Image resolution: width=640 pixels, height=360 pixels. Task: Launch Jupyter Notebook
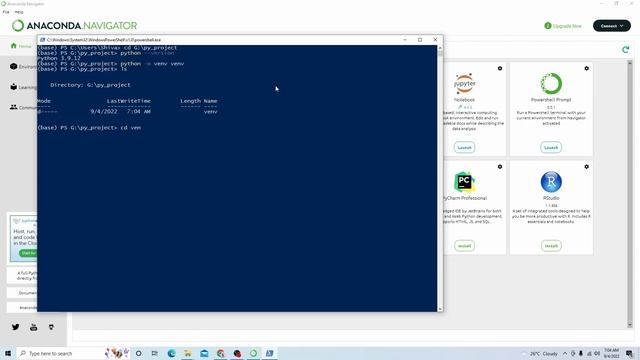point(464,147)
